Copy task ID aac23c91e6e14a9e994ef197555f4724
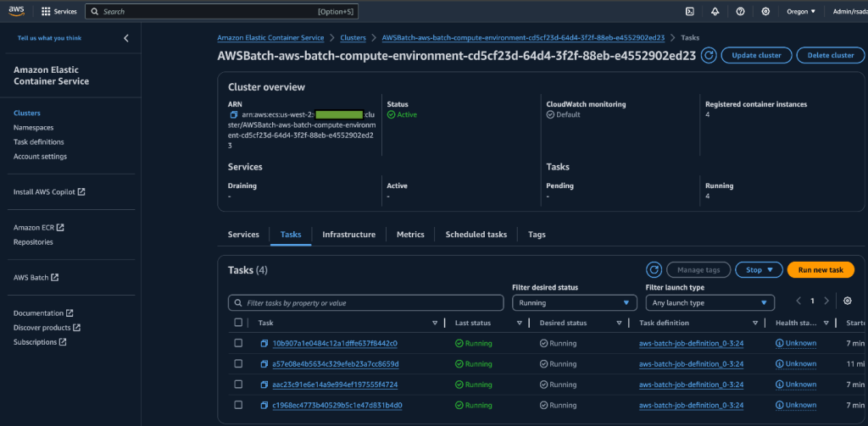868x426 pixels. pyautogui.click(x=264, y=385)
